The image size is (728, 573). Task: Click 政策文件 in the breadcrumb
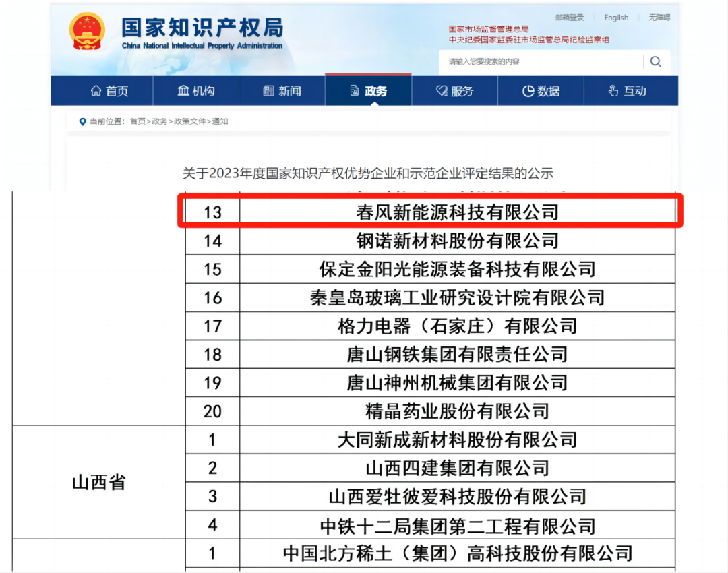point(191,121)
